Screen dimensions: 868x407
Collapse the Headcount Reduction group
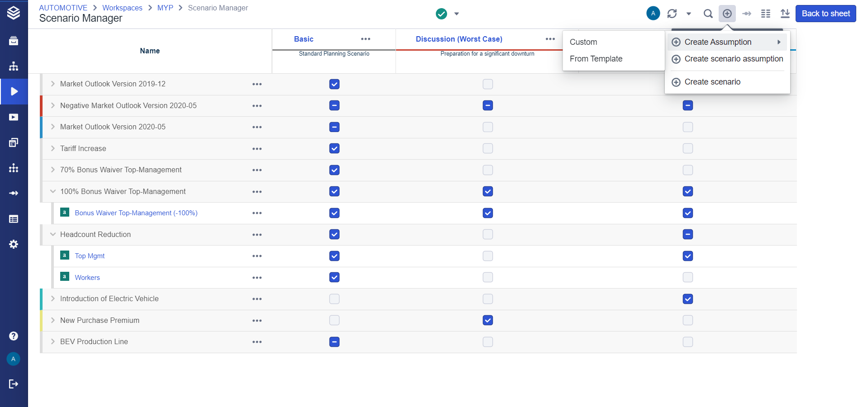pos(53,235)
